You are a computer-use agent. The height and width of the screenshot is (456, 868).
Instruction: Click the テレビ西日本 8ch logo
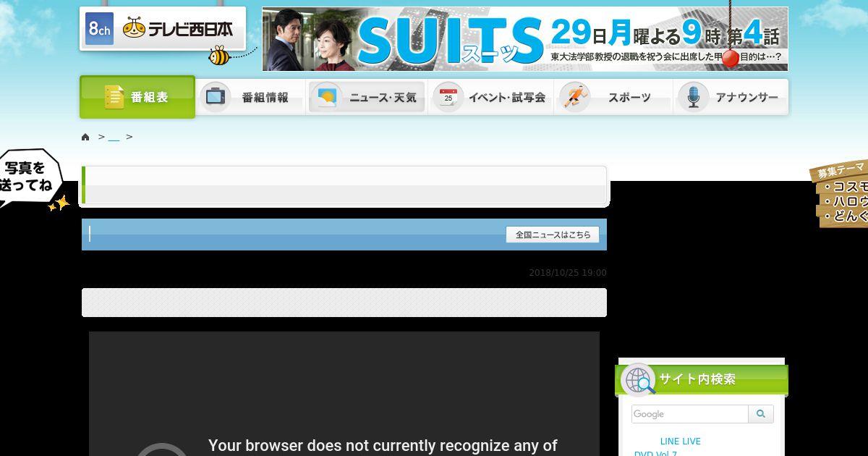tap(162, 29)
